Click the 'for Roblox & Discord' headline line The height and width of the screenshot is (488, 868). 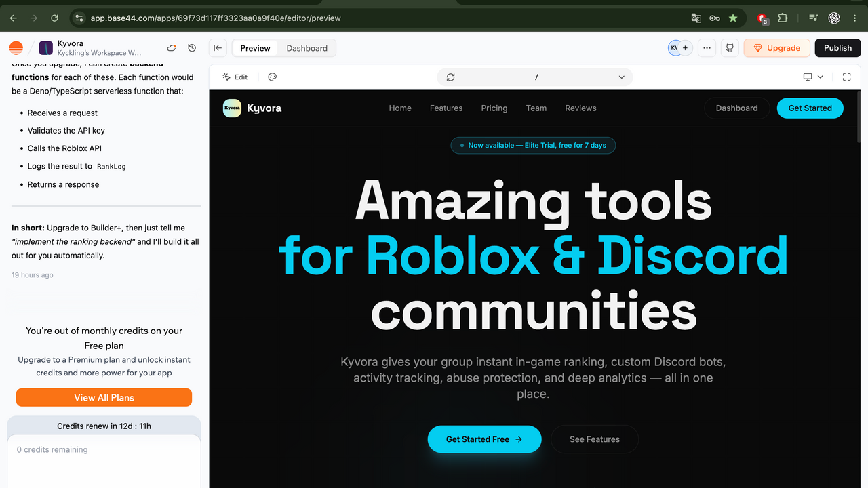click(533, 256)
